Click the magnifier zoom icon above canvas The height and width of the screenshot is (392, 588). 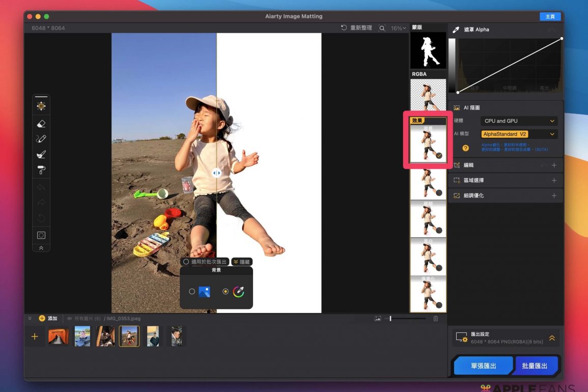click(x=382, y=28)
